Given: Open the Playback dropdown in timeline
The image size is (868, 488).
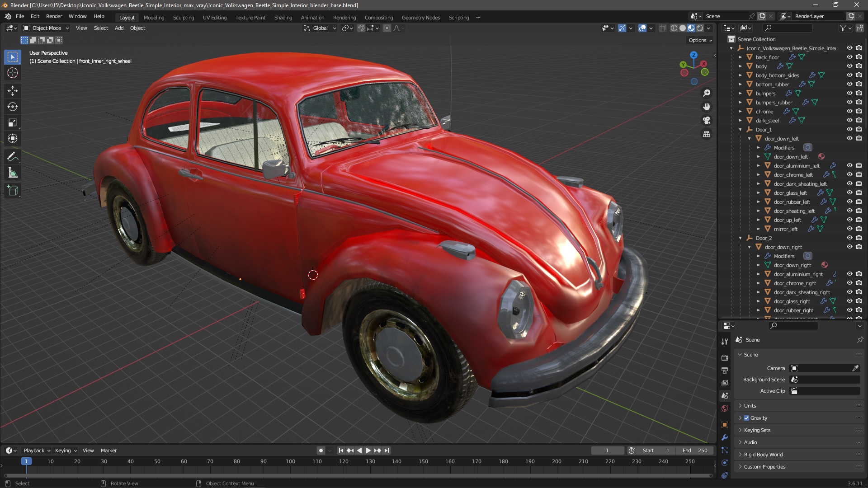Looking at the screenshot, I should [x=36, y=450].
